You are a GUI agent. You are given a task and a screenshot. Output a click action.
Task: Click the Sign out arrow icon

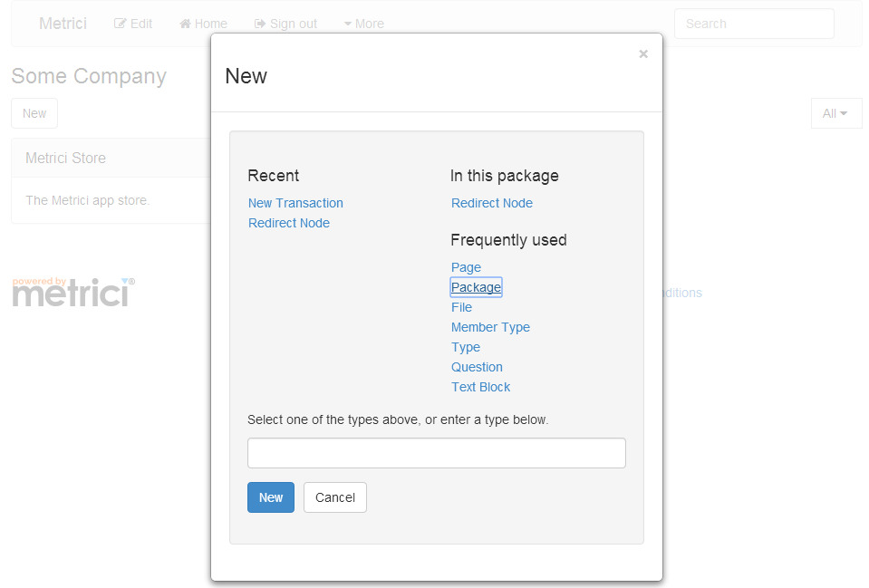coord(259,24)
